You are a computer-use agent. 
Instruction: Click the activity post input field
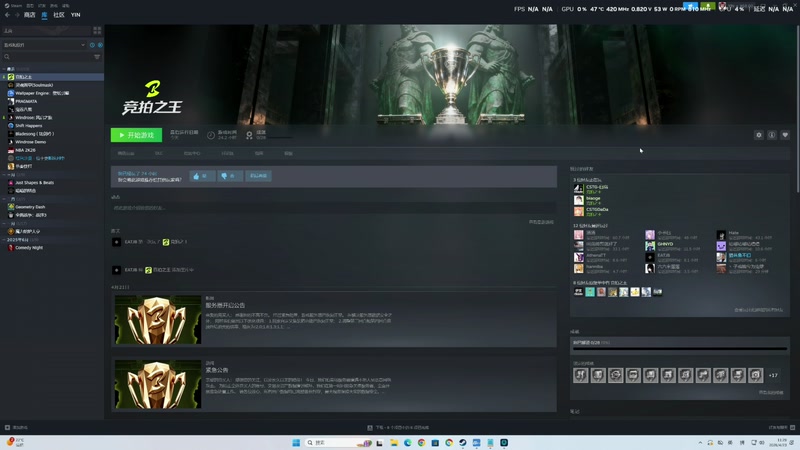pyautogui.click(x=334, y=208)
